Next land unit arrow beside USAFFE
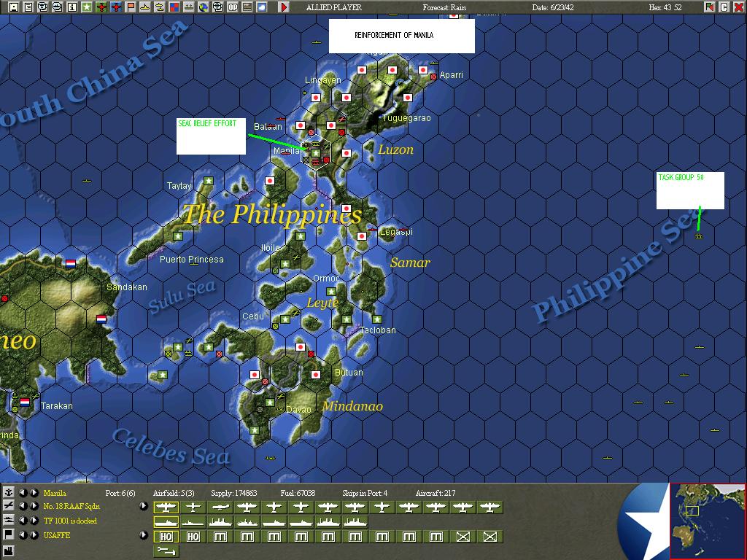The image size is (747, 560). click(x=34, y=534)
